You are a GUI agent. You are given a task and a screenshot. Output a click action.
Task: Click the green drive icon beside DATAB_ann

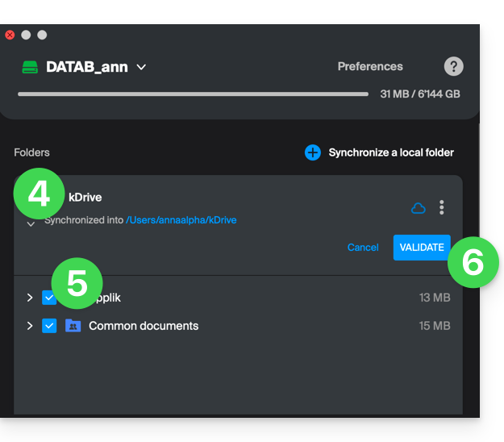[30, 67]
